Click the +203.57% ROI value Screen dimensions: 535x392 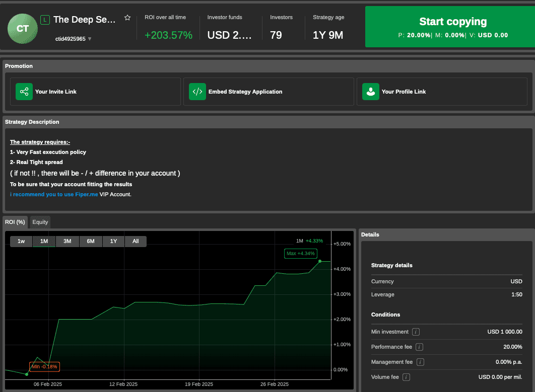click(169, 35)
